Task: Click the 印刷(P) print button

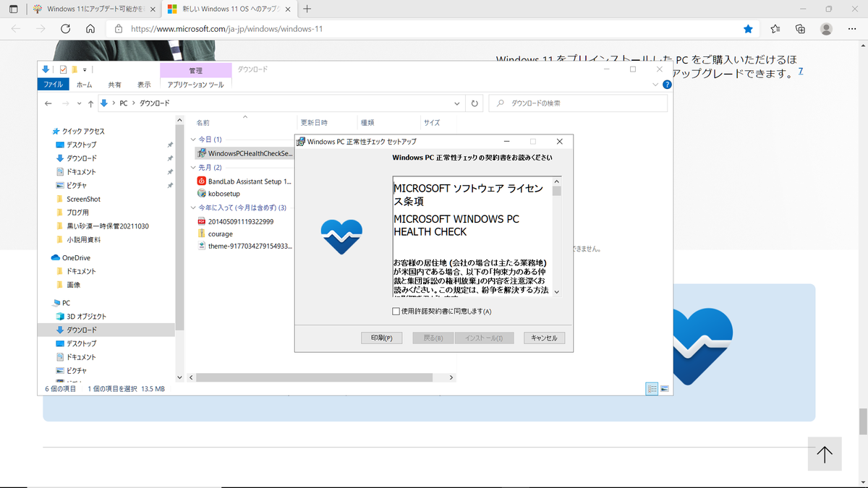Action: click(x=381, y=338)
